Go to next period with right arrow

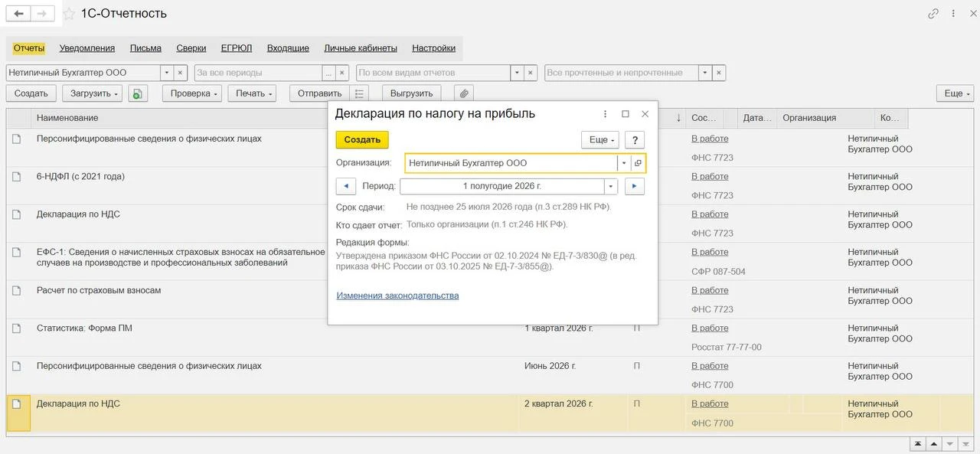pyautogui.click(x=635, y=186)
